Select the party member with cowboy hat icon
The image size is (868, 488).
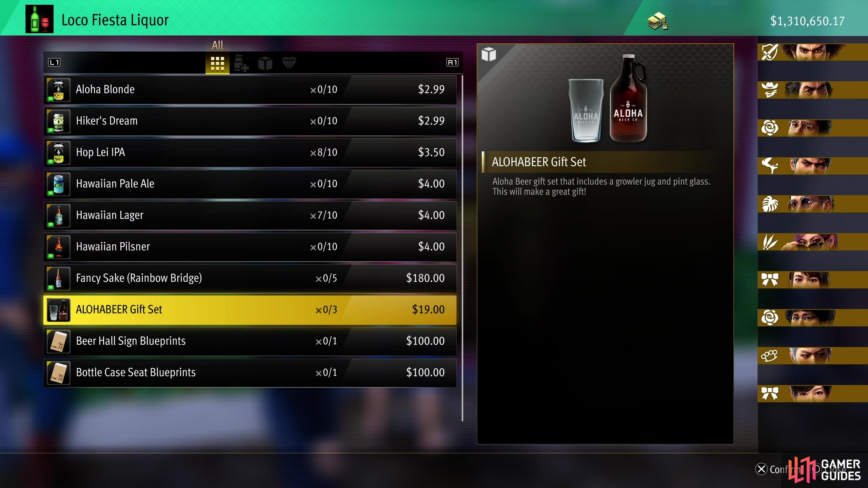tap(813, 90)
